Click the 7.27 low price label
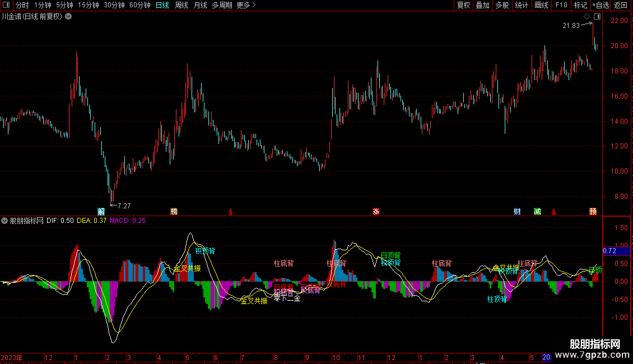This screenshot has width=633, height=364. [x=124, y=206]
